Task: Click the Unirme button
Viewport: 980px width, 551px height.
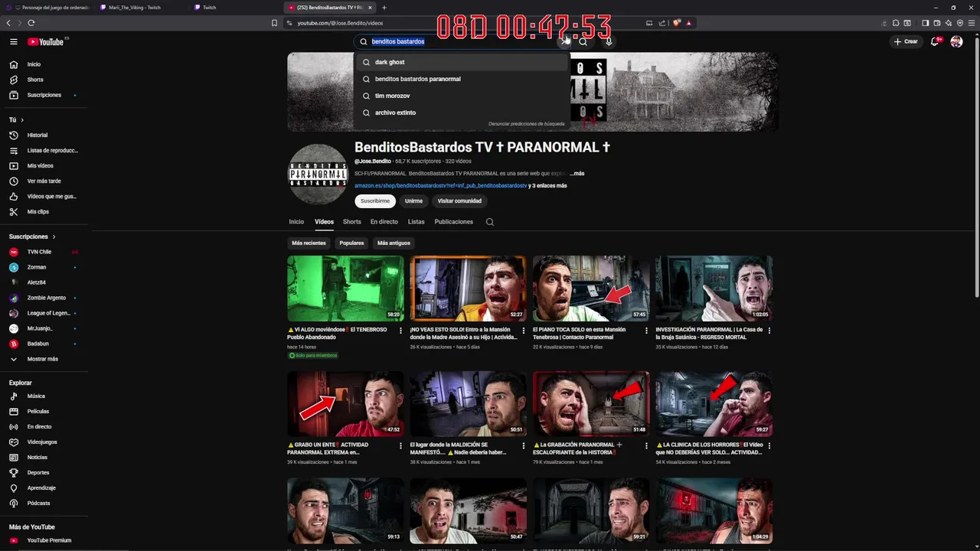Action: coord(414,201)
